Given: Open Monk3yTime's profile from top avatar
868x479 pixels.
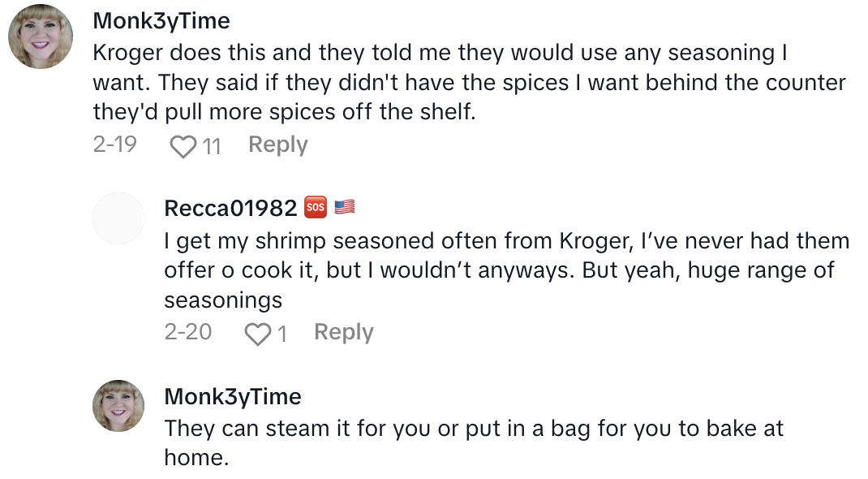Looking at the screenshot, I should click(41, 37).
